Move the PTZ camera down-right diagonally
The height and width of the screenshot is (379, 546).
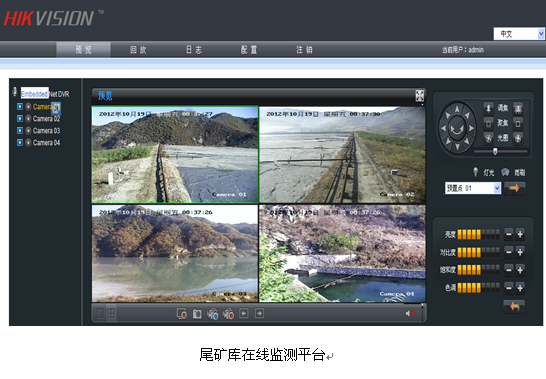click(467, 141)
